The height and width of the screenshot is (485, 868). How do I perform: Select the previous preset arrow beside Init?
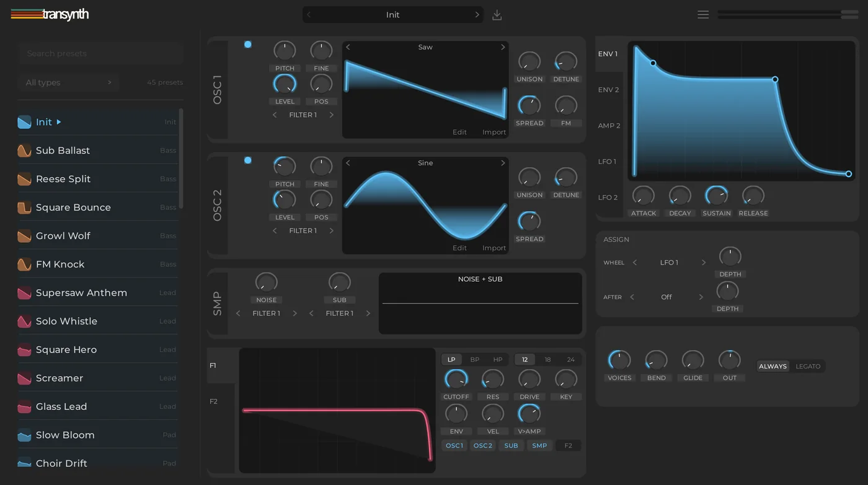[309, 14]
